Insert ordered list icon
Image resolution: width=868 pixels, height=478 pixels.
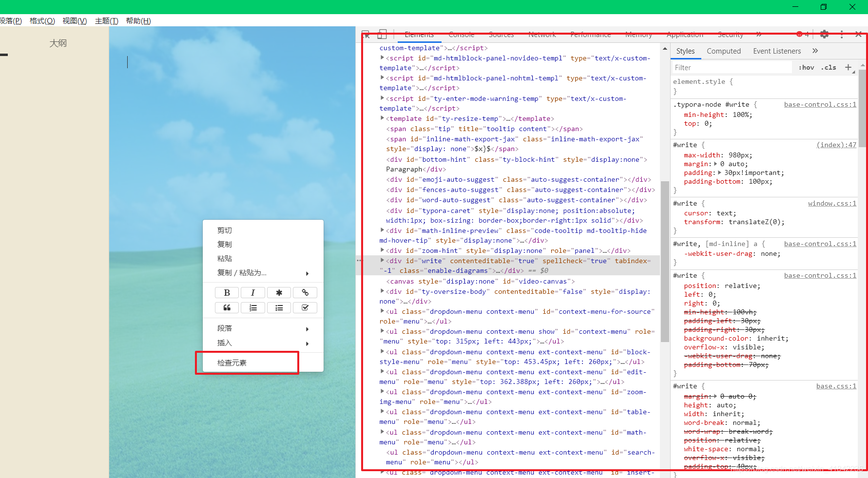[253, 307]
